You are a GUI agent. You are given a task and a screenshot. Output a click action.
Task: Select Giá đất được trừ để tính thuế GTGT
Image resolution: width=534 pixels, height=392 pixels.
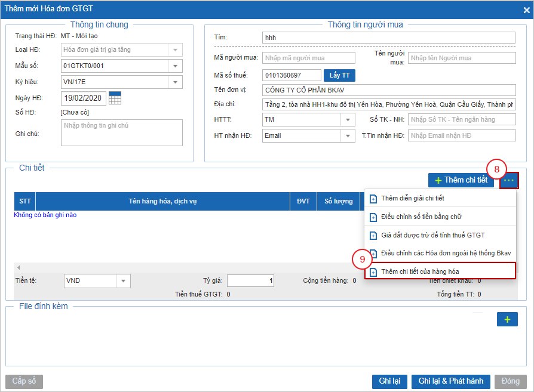[x=440, y=235]
